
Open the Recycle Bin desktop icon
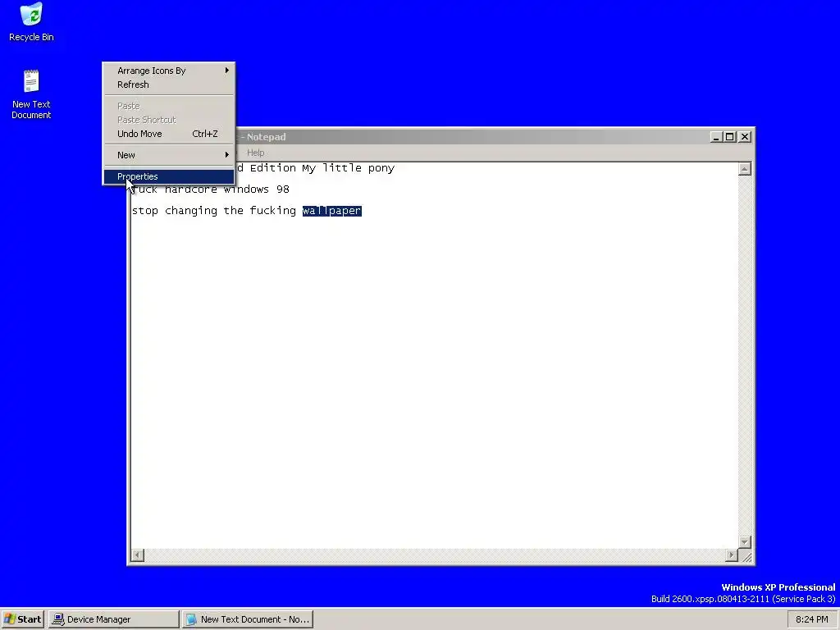(32, 21)
